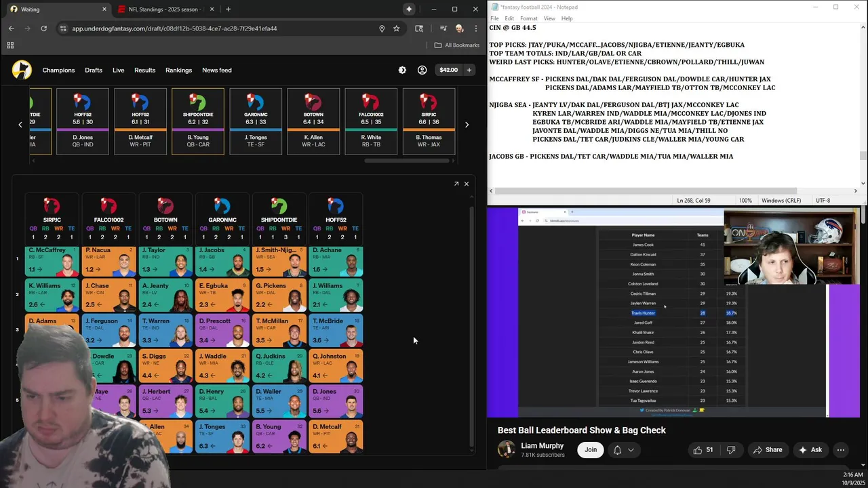The width and height of the screenshot is (868, 488).
Task: Open the News feed nav item
Action: [217, 70]
